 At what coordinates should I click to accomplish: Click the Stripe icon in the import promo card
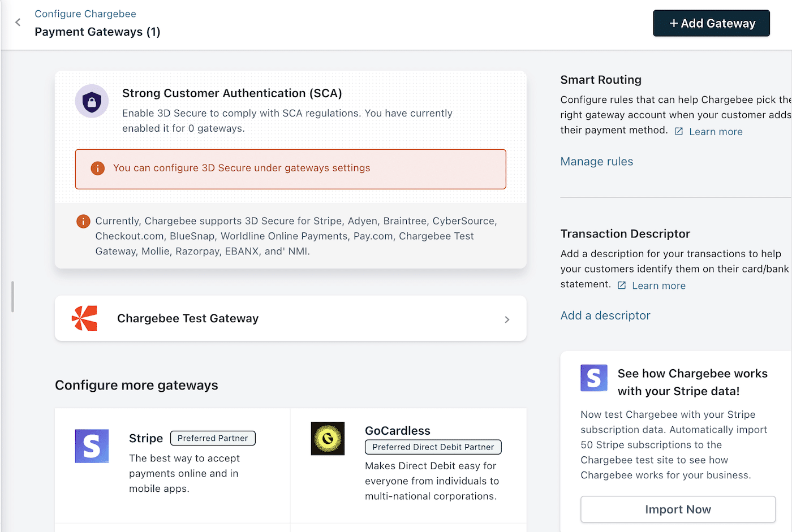click(x=594, y=378)
